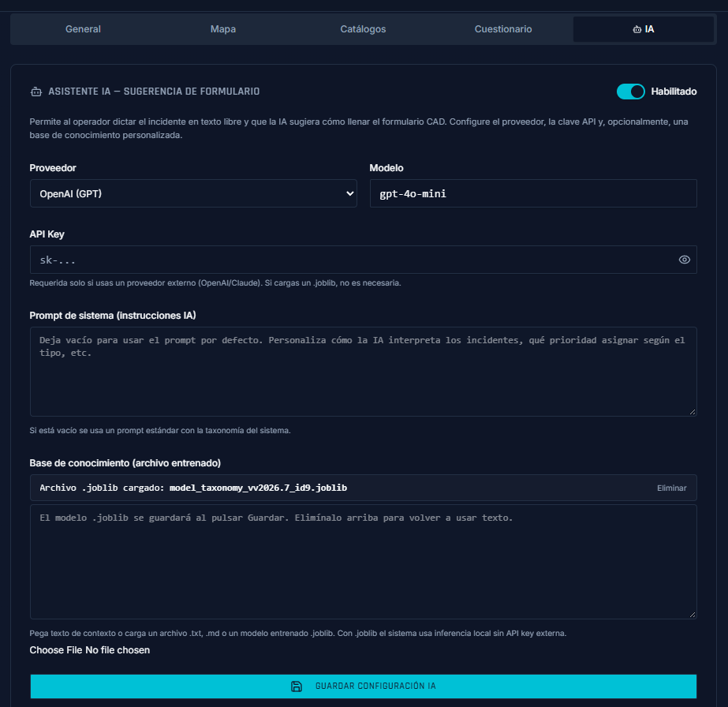
Task: Remove the loaded joblib file via Eliminar
Action: click(x=671, y=488)
